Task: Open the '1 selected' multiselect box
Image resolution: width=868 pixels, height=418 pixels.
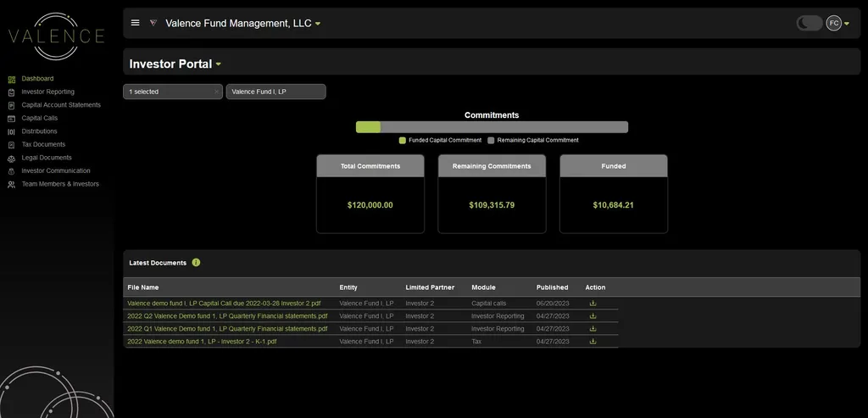Action: pos(168,92)
